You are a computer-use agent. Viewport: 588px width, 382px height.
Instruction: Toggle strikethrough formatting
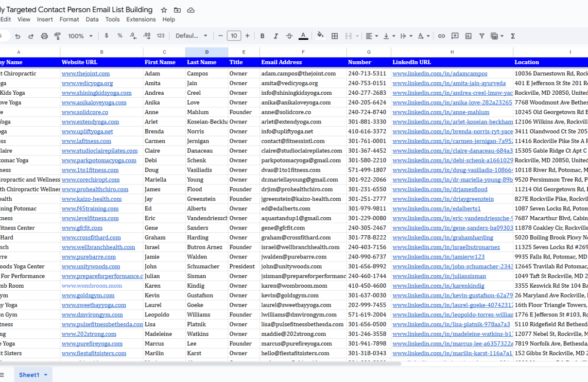pos(290,35)
